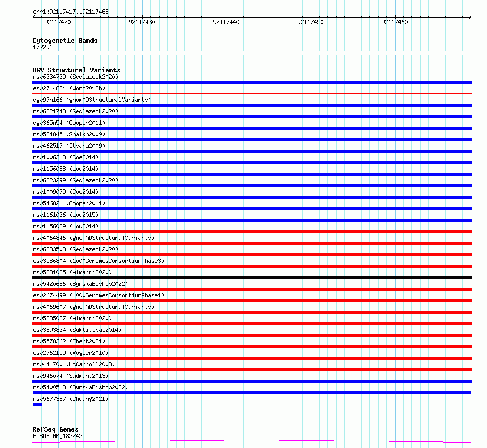Open dgv97n166 (gnomADStructuralVariants) entry

[x=92, y=100]
